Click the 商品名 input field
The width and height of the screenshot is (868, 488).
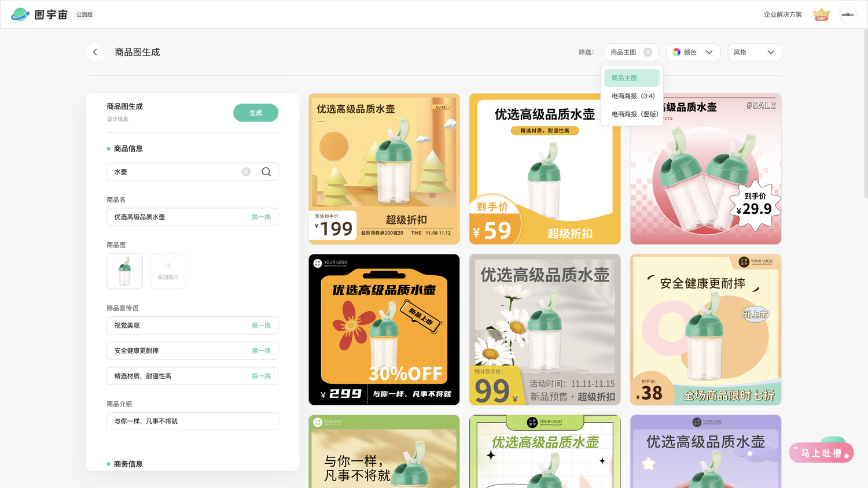pos(192,217)
